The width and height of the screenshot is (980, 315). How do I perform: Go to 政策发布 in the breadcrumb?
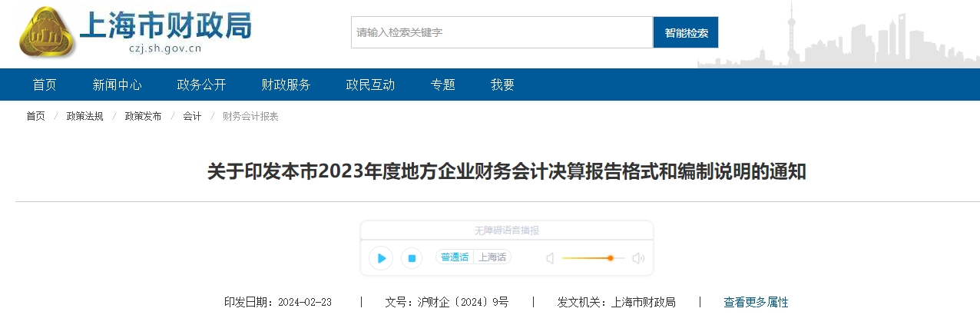pyautogui.click(x=143, y=116)
